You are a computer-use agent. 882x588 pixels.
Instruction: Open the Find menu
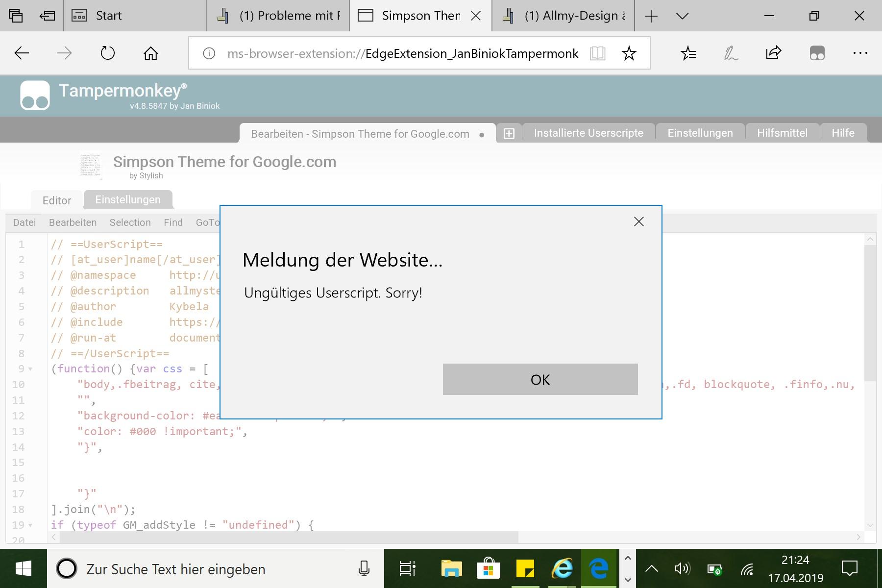pos(173,222)
